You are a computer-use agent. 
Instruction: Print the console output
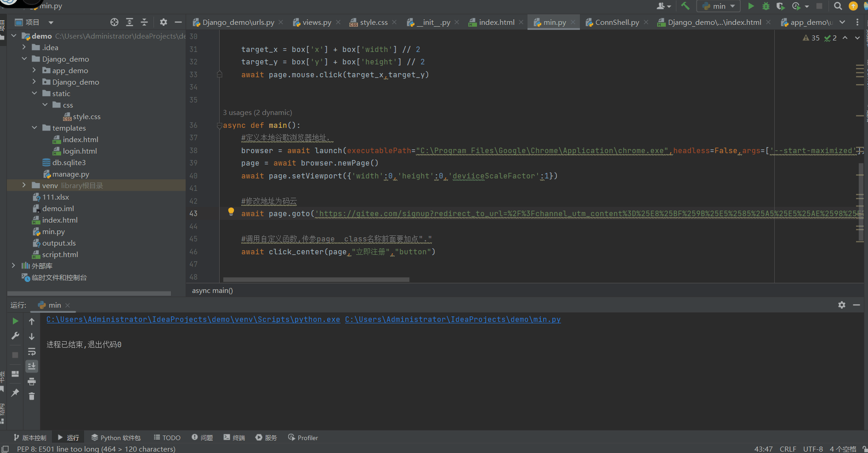(x=32, y=381)
